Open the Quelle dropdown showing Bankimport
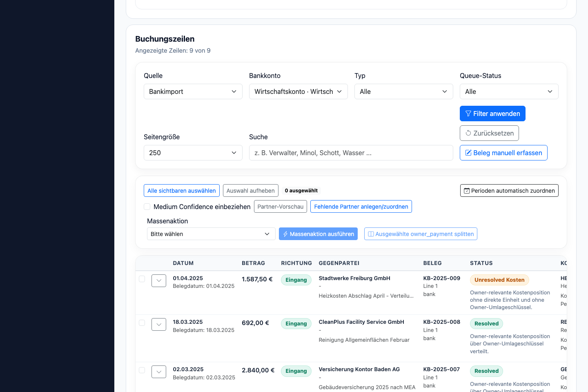Screen dimensions: 588x392 193,91
